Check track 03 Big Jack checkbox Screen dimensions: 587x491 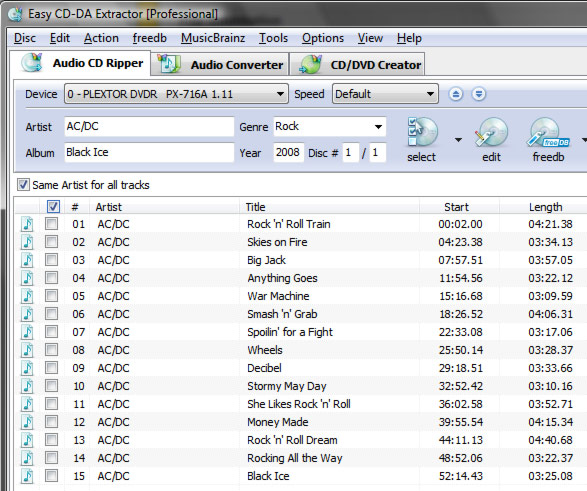click(x=51, y=260)
